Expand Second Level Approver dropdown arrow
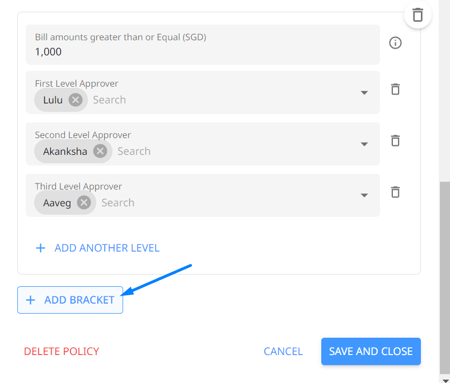This screenshot has height=383, width=450. click(364, 144)
